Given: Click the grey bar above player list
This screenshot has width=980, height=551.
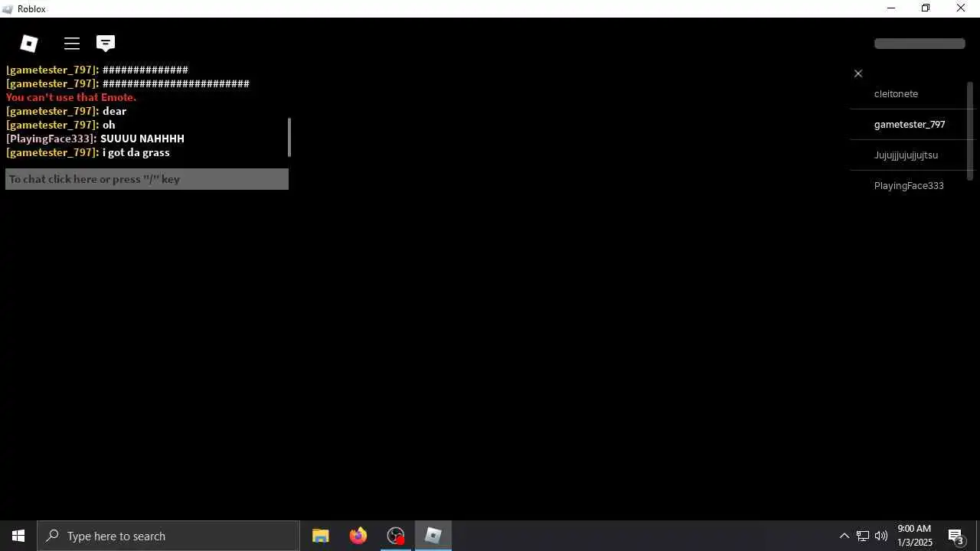Looking at the screenshot, I should (x=920, y=44).
